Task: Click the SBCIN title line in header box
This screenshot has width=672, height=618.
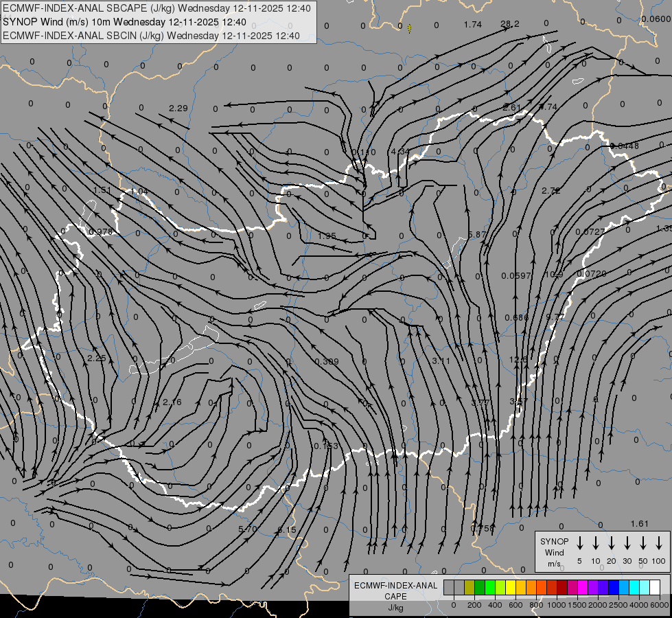Action: coord(151,36)
